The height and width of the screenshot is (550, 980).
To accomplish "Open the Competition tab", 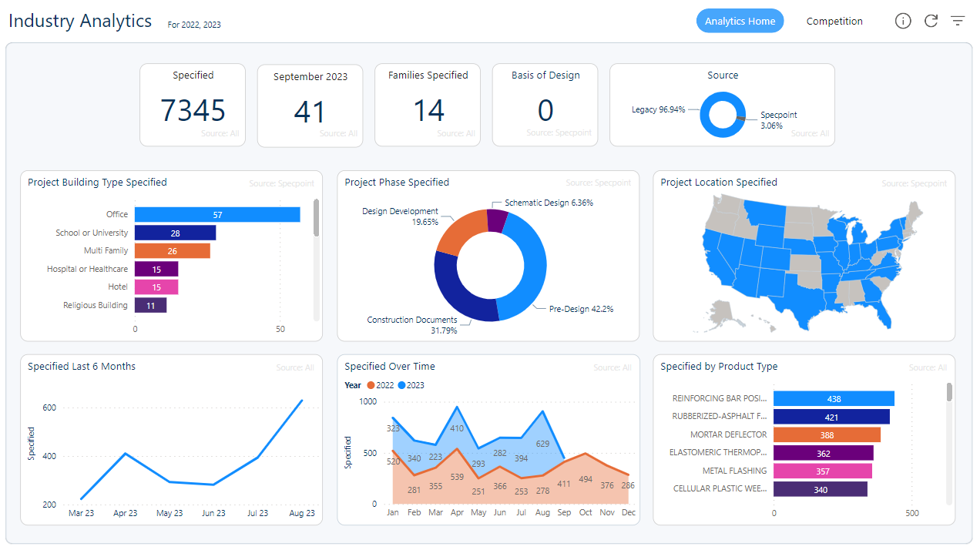I will pos(834,21).
